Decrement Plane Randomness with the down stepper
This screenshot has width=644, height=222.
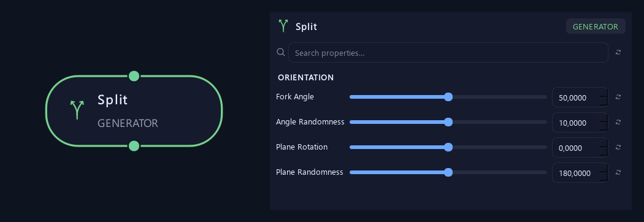point(604,177)
